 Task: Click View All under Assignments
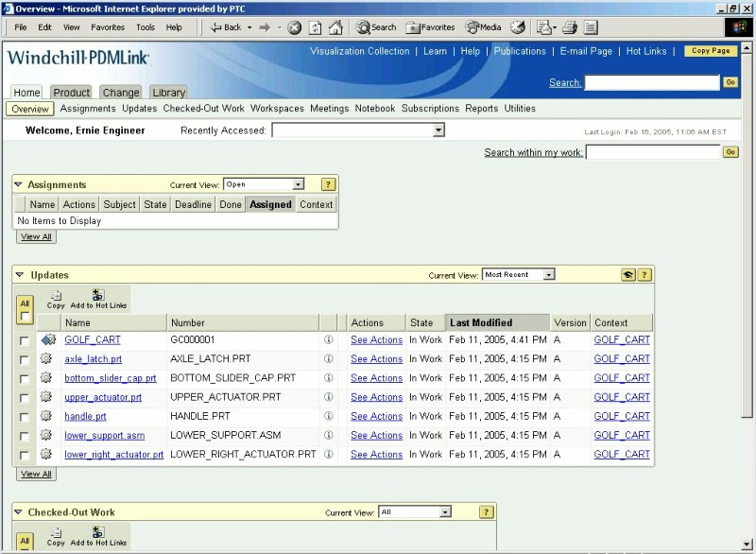pyautogui.click(x=36, y=236)
